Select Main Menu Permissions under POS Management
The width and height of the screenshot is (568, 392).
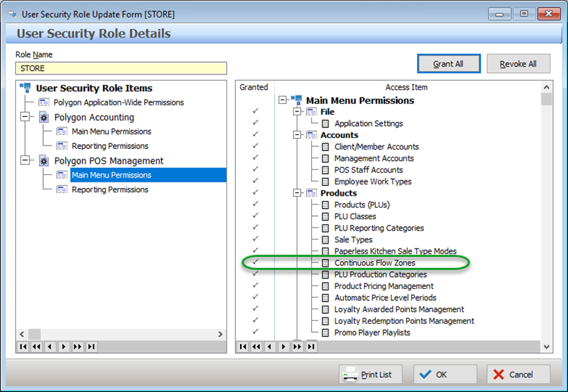click(111, 175)
